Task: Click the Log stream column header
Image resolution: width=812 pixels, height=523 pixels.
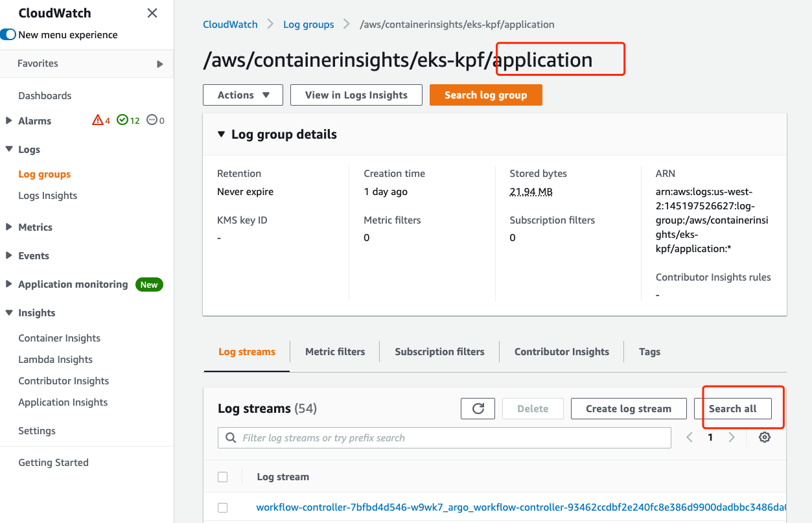Action: click(283, 477)
